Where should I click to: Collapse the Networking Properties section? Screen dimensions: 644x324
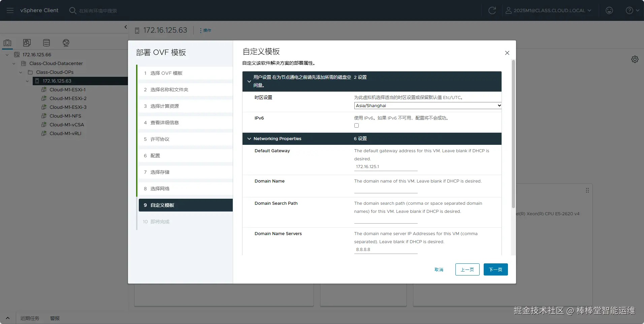tap(249, 139)
